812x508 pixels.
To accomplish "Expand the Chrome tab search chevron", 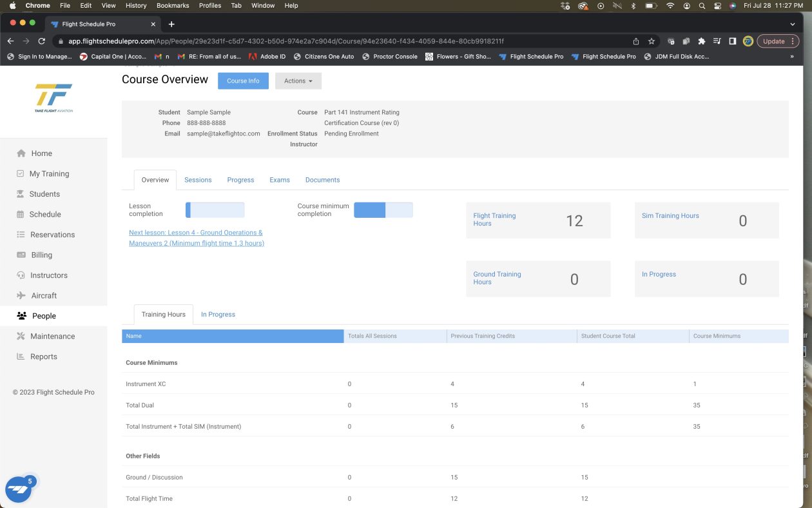I will [x=792, y=24].
